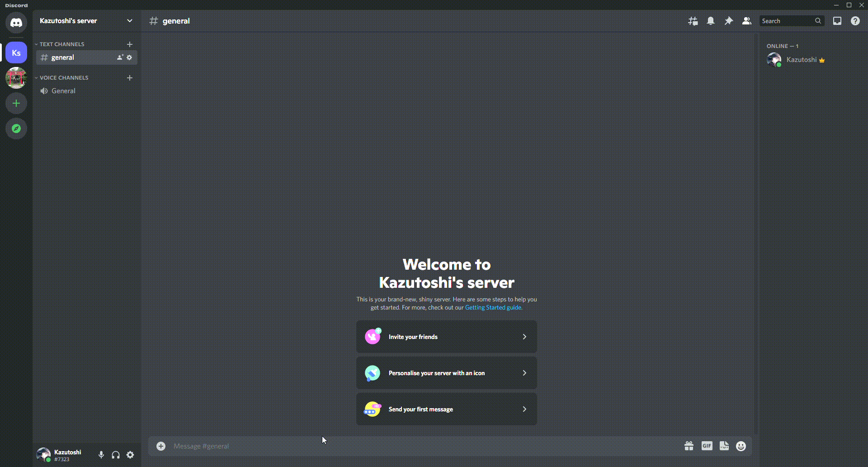The height and width of the screenshot is (467, 868).
Task: Create invite for general channel
Action: point(120,57)
